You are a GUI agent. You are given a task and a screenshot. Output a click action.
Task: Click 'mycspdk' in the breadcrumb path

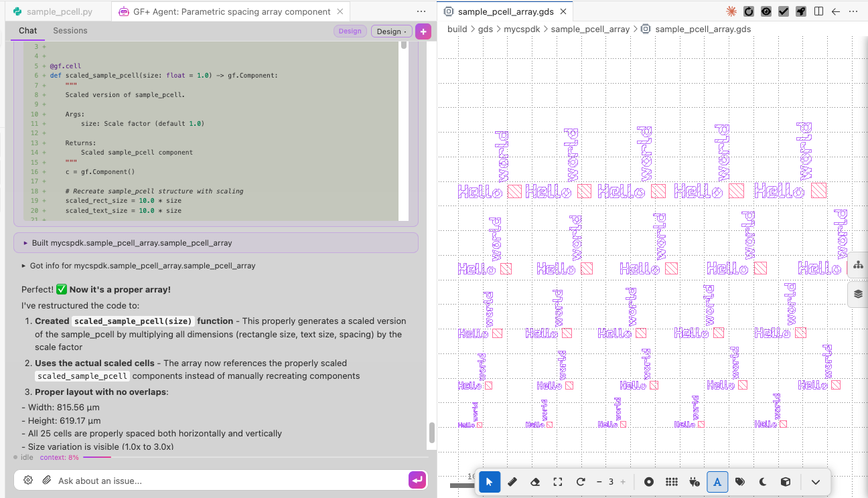tap(522, 29)
